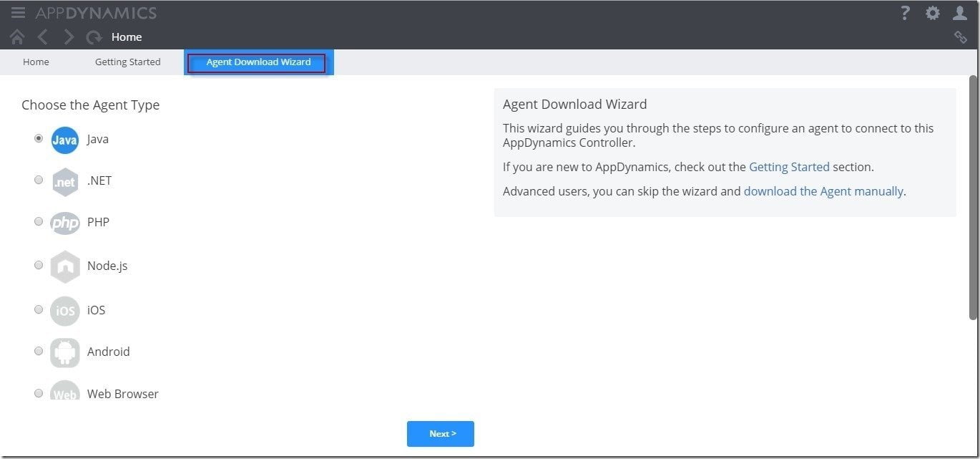
Task: Click the Home breadcrumb text
Action: point(127,37)
